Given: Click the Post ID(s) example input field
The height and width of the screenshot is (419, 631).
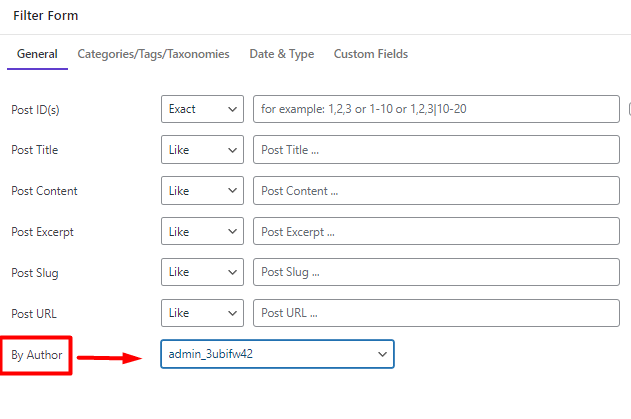Looking at the screenshot, I should coord(436,109).
